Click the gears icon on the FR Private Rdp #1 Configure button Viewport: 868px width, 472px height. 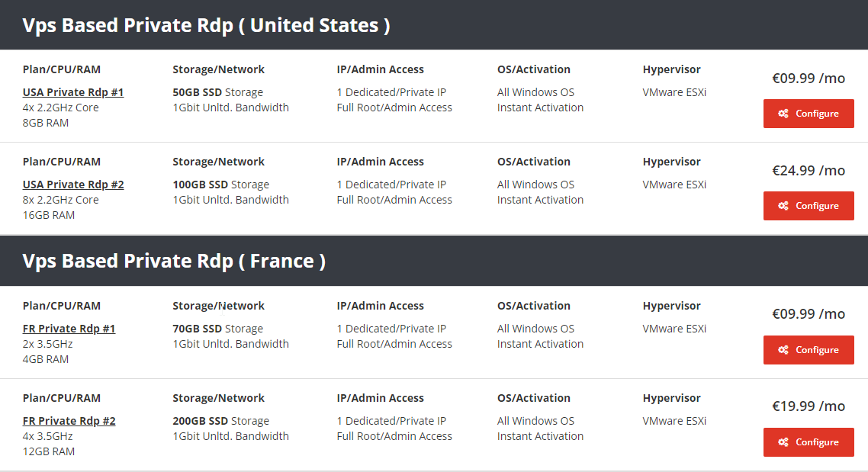[x=783, y=350]
